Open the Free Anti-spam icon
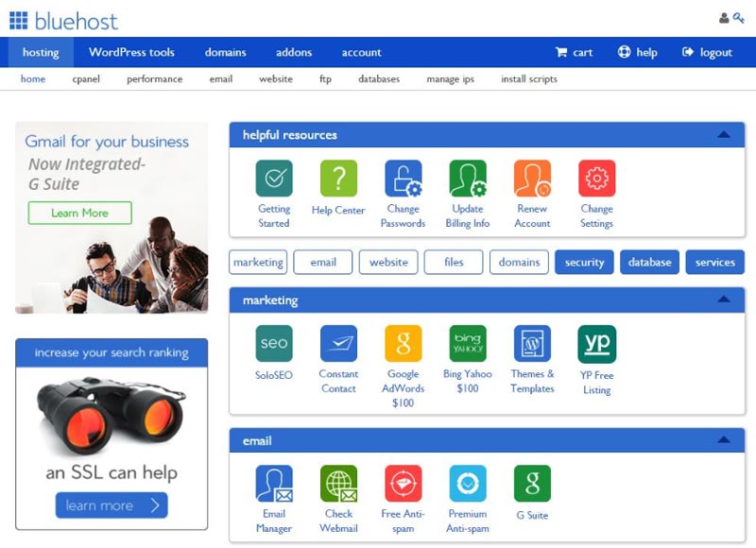Image resolution: width=756 pixels, height=548 pixels. tap(404, 484)
